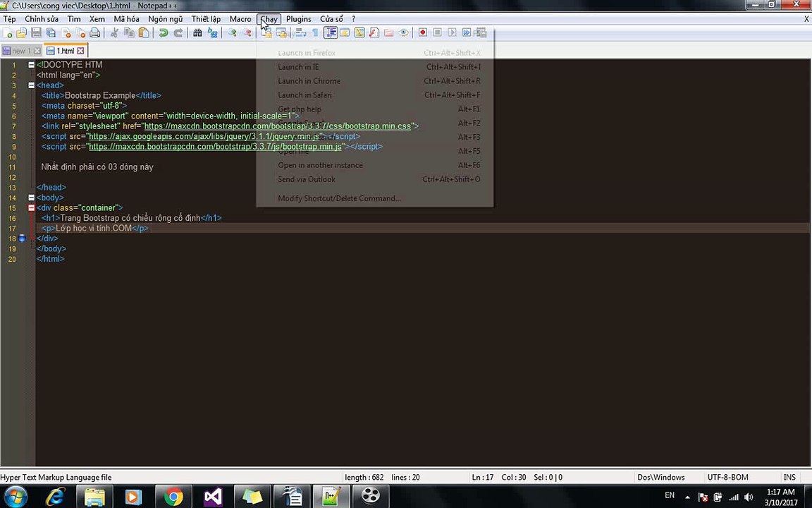This screenshot has width=812, height=508.
Task: Click the text 'Lớp học vi tính.COM'
Action: click(x=94, y=228)
